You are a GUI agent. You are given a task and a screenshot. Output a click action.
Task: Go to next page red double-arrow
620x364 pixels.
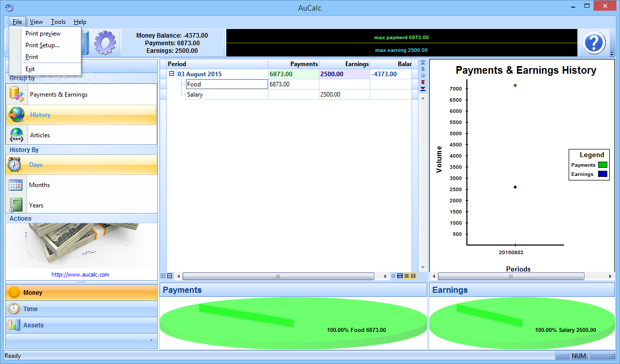[x=423, y=82]
